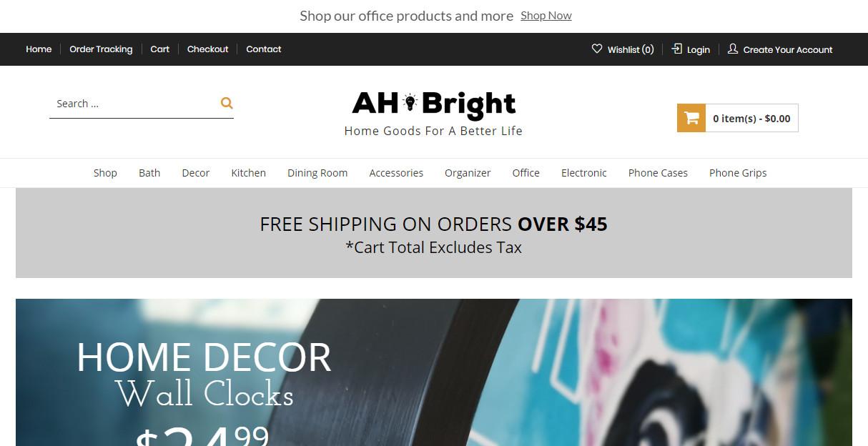
Task: Click the Create Your Account person icon
Action: coord(733,49)
